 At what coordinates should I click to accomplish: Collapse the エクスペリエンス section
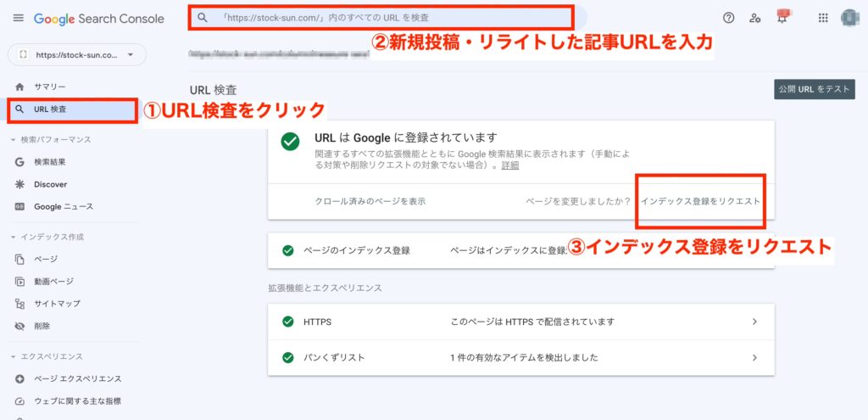point(14,357)
